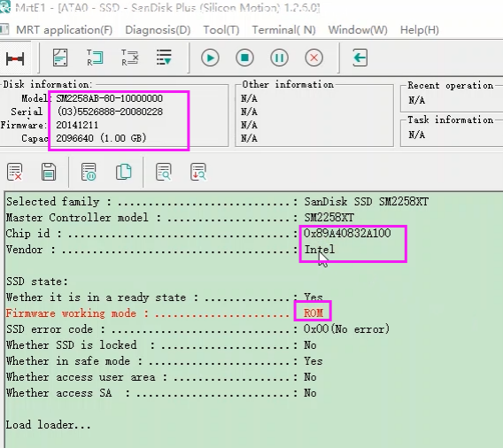Screen dimensions: 503x448
Task: Click the Load loader... log line
Action: click(49, 425)
